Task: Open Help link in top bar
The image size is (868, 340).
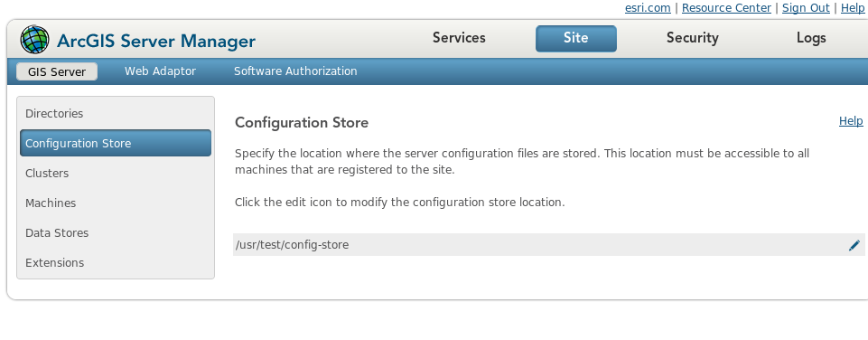Action: (x=853, y=8)
